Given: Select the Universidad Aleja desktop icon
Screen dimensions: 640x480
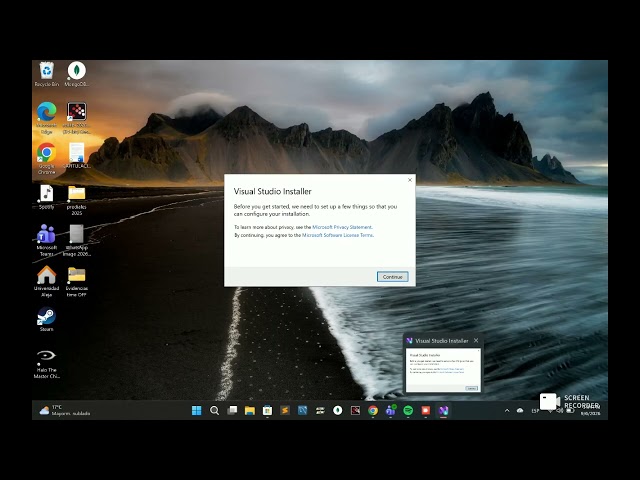Looking at the screenshot, I should point(47,281).
